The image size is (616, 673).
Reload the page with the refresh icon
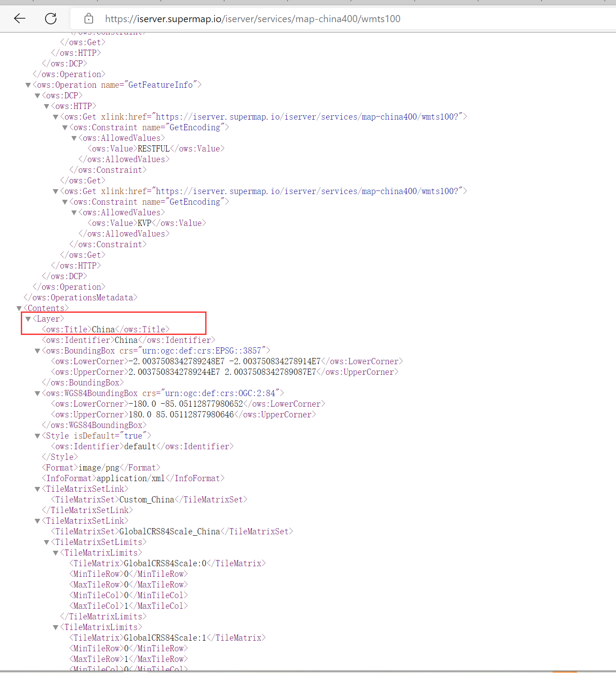click(51, 18)
